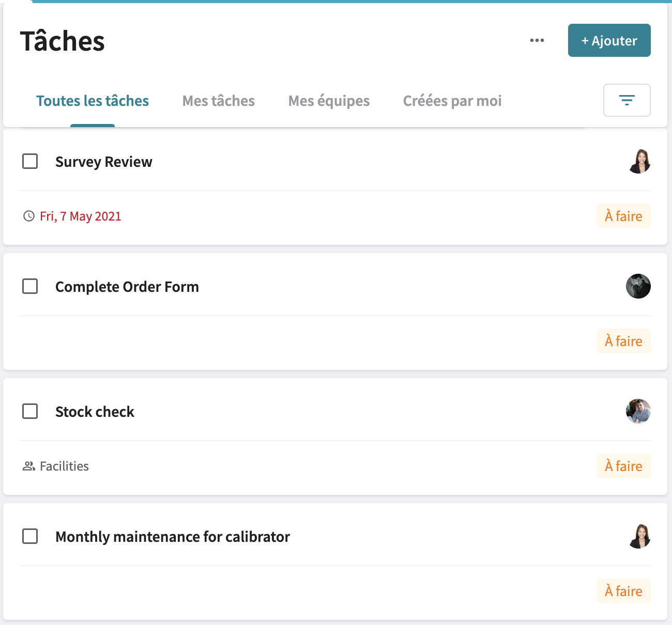This screenshot has height=625, width=672.
Task: Click the clock icon beside due date
Action: tap(29, 216)
